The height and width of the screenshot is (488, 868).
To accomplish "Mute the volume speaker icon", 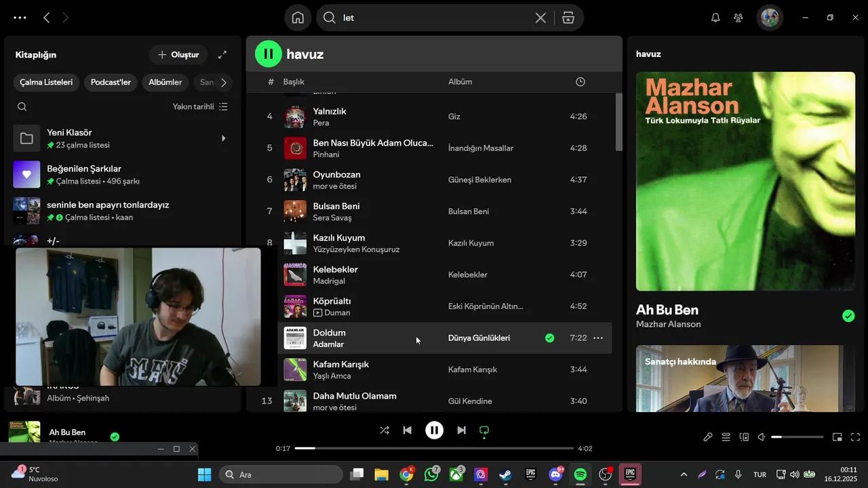I will point(762,437).
